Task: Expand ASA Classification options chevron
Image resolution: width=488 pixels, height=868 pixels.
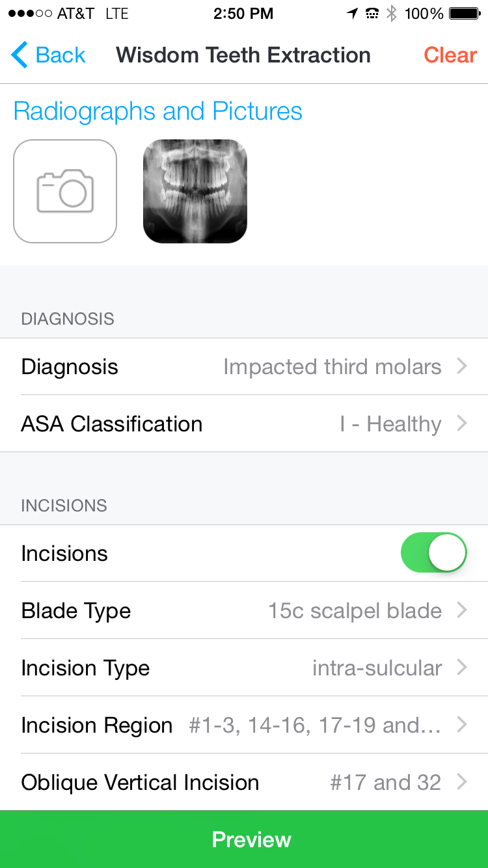Action: tap(462, 424)
